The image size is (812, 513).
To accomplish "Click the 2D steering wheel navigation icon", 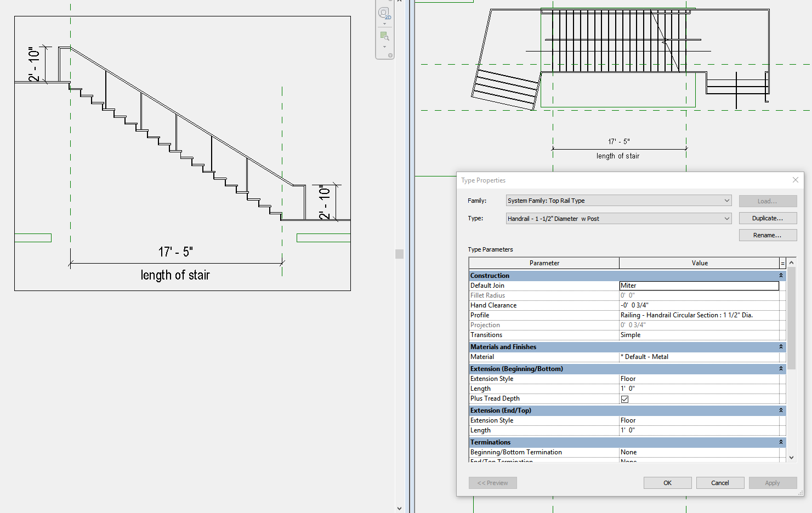I will (384, 13).
